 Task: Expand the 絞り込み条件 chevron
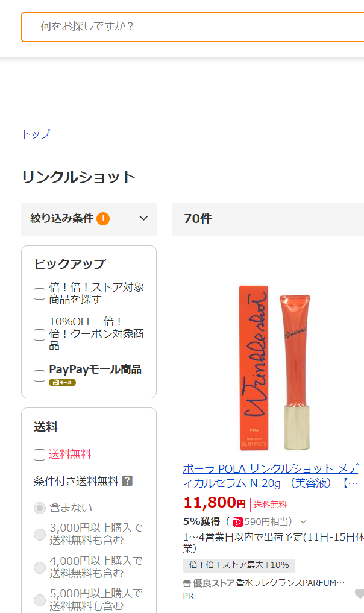(143, 218)
